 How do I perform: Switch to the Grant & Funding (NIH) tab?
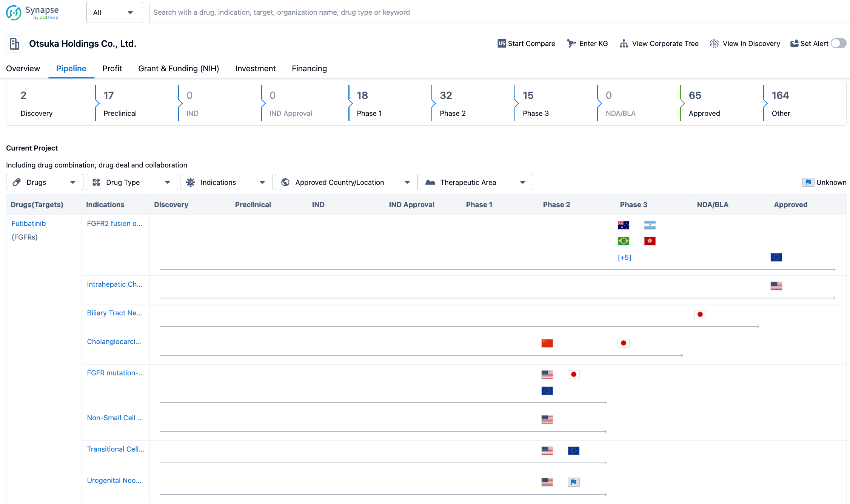[x=178, y=68]
